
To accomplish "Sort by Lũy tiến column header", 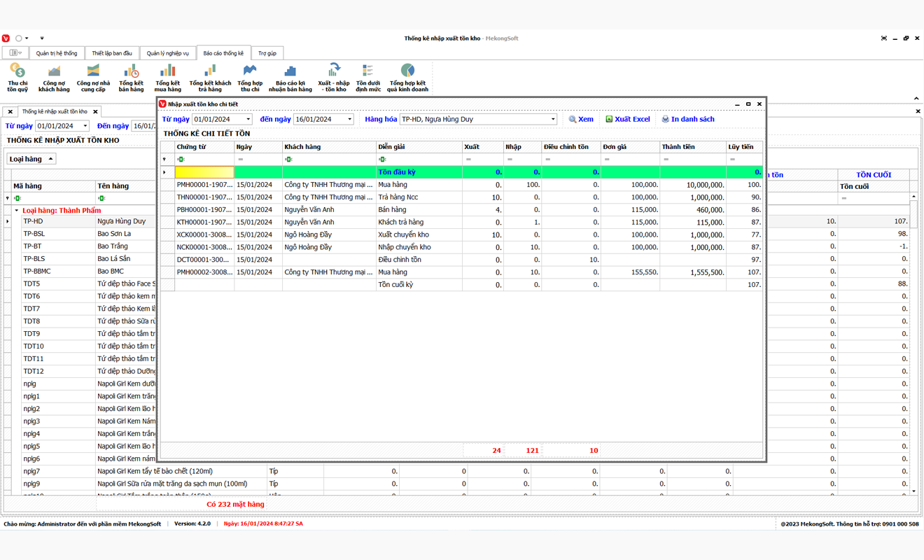I will [x=744, y=147].
